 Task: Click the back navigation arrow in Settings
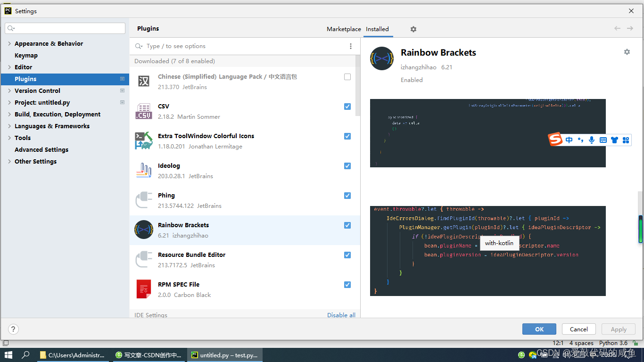pyautogui.click(x=618, y=29)
